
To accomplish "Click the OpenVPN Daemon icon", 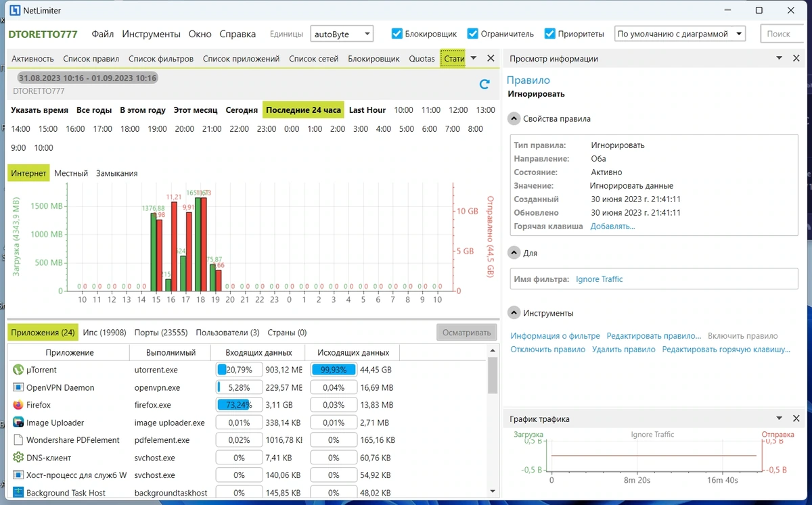I will [18, 387].
